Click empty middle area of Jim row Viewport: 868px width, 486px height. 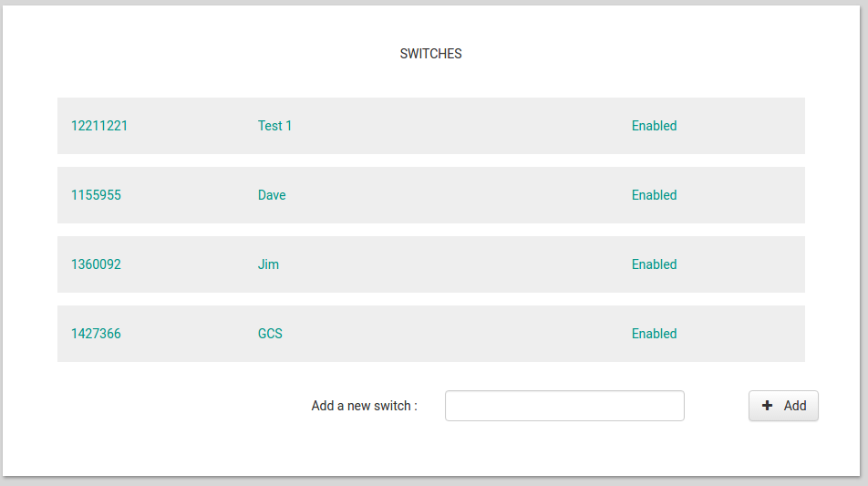tap(456, 264)
